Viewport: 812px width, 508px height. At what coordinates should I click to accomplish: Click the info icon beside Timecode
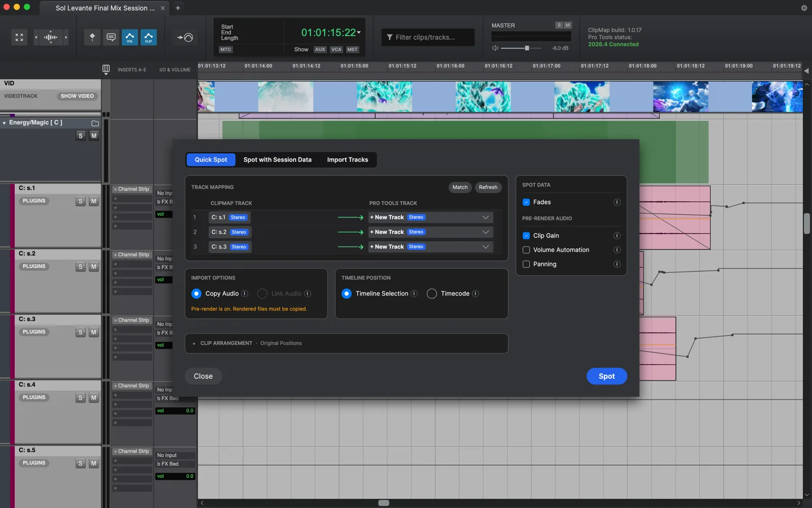pos(476,294)
